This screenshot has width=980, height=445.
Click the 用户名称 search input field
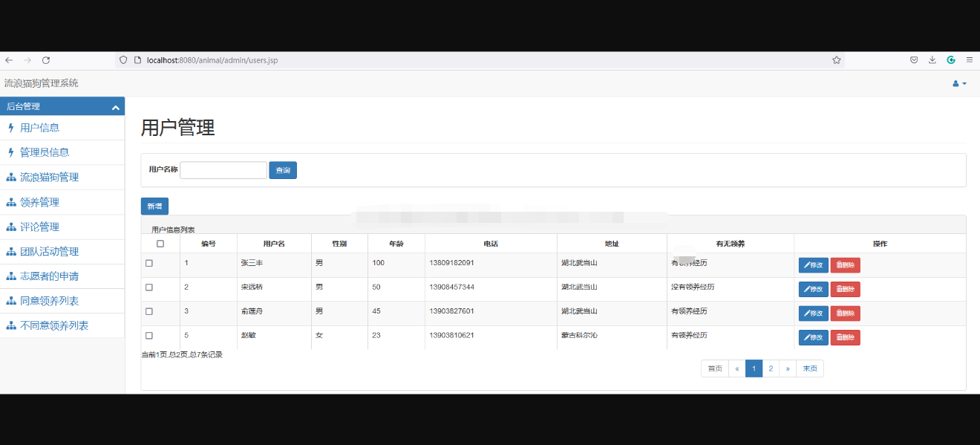[223, 170]
